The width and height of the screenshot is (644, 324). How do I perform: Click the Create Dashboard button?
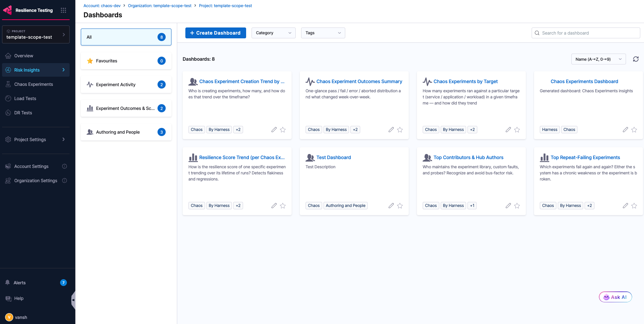[x=216, y=33]
